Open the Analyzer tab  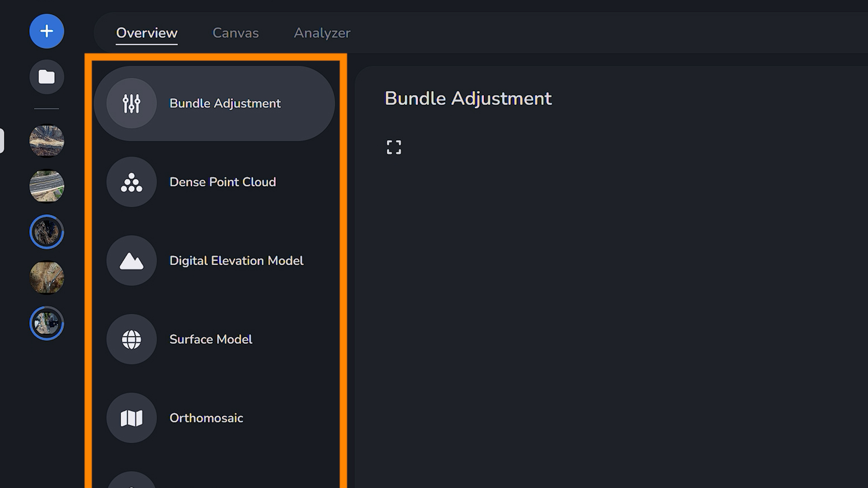click(x=322, y=33)
